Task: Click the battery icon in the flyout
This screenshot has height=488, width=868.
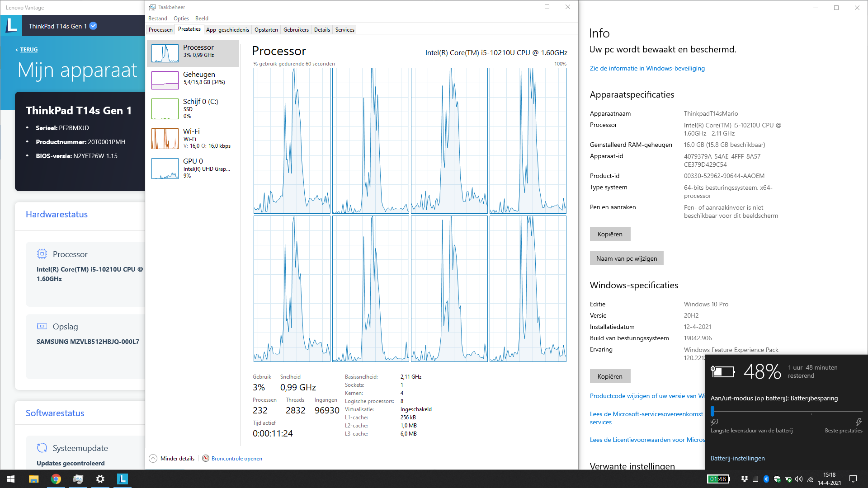Action: click(x=722, y=371)
